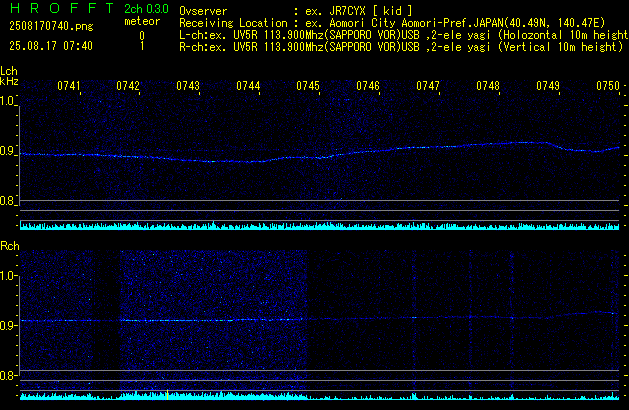
Task: Click the Rch cyan signal level strip
Action: 319,396
